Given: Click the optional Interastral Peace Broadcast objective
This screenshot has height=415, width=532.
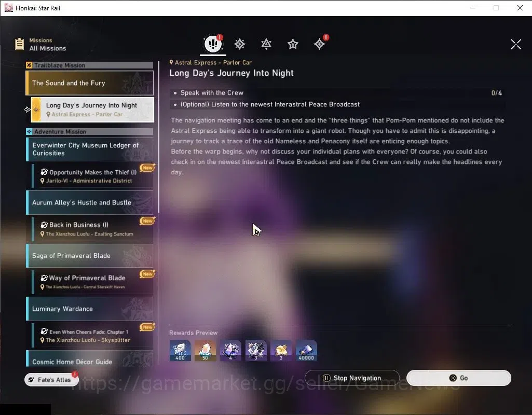Looking at the screenshot, I should 337,104.
